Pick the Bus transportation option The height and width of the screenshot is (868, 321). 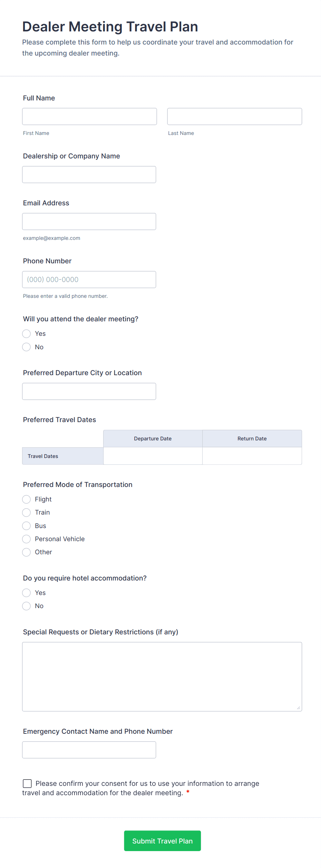click(x=27, y=526)
